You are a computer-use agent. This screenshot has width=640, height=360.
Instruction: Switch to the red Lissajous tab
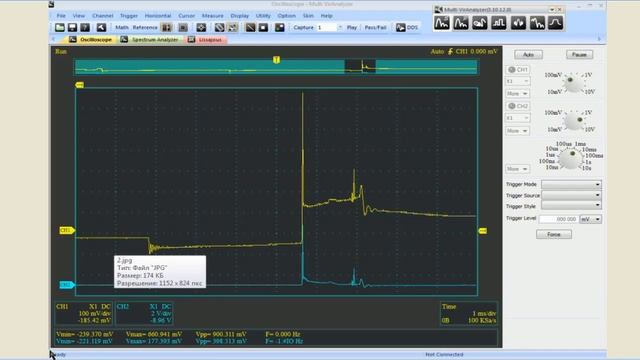click(206, 40)
